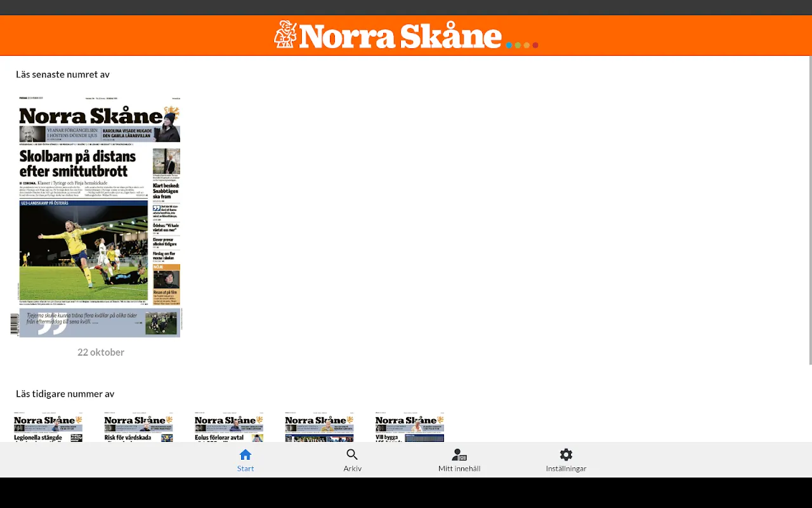
Task: Tap the Norra Skåne mascot logo icon
Action: (285, 35)
